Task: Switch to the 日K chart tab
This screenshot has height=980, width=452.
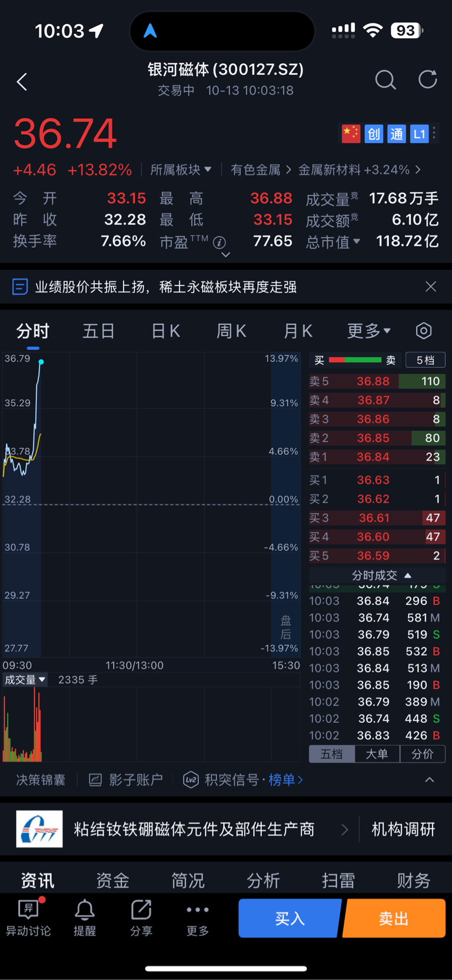Action: [165, 331]
